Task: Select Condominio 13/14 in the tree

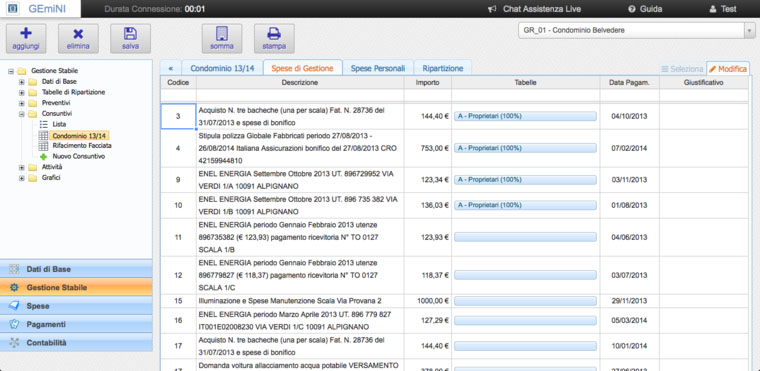Action: coord(80,135)
